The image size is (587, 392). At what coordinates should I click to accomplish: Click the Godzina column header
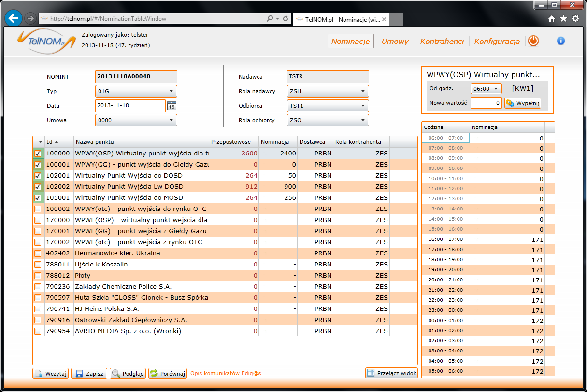click(446, 127)
